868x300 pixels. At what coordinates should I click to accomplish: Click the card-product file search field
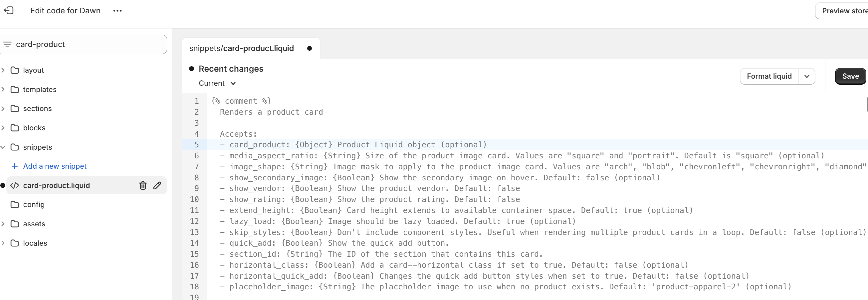point(88,44)
